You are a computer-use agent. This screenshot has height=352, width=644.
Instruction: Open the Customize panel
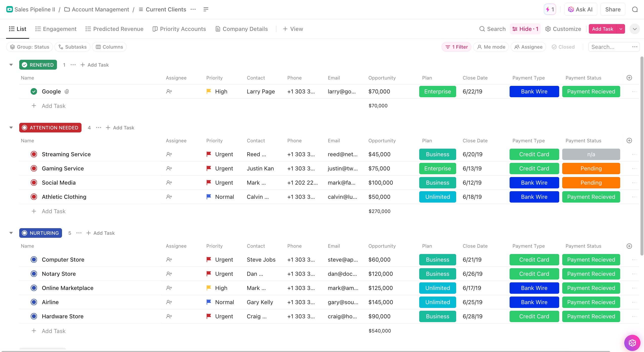tap(563, 29)
